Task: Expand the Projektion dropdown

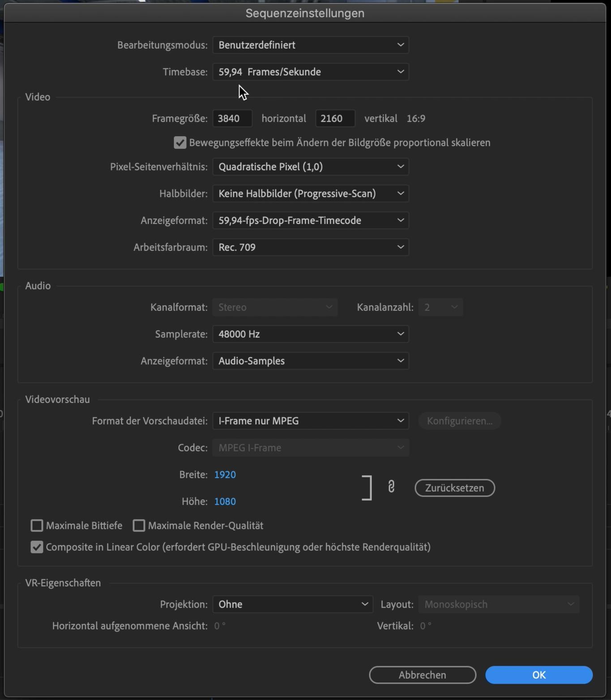Action: [292, 604]
